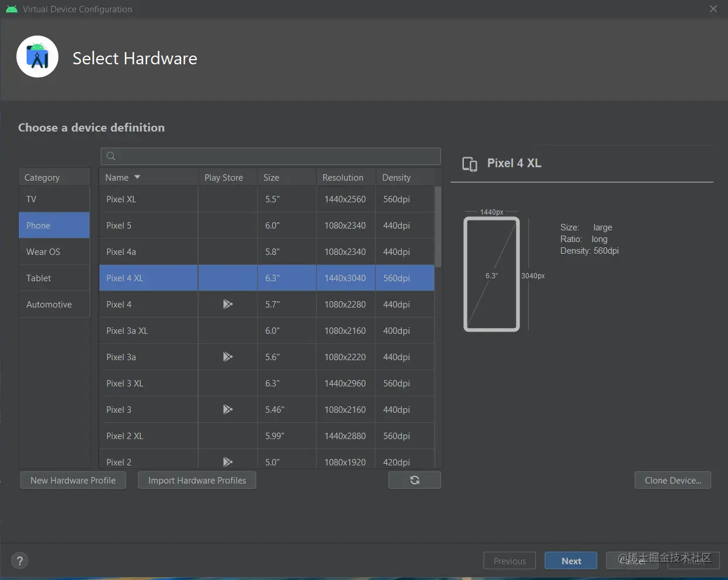Select the Pixel 2 device name

coord(119,462)
